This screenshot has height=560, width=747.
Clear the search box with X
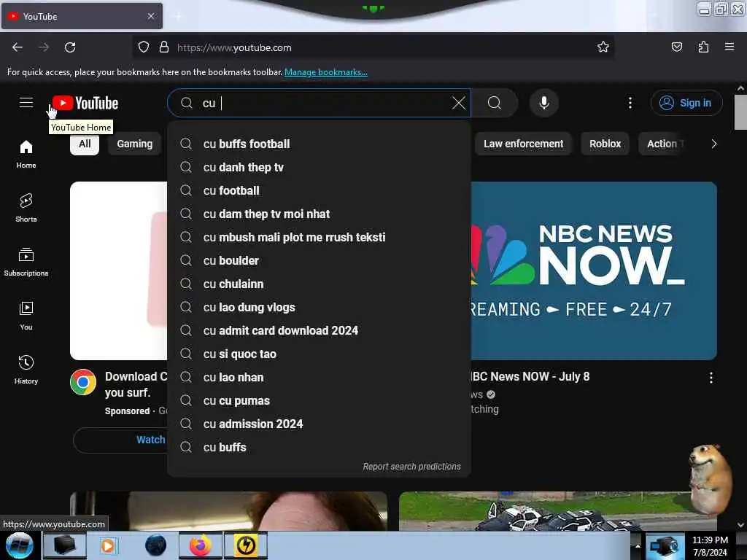[x=458, y=103]
